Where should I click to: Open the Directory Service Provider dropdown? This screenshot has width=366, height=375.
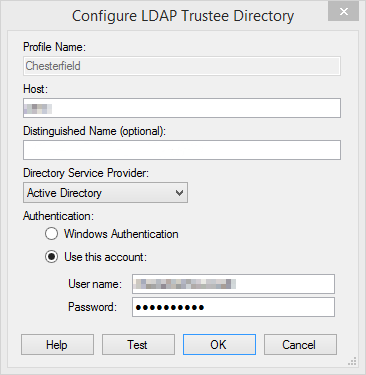105,193
